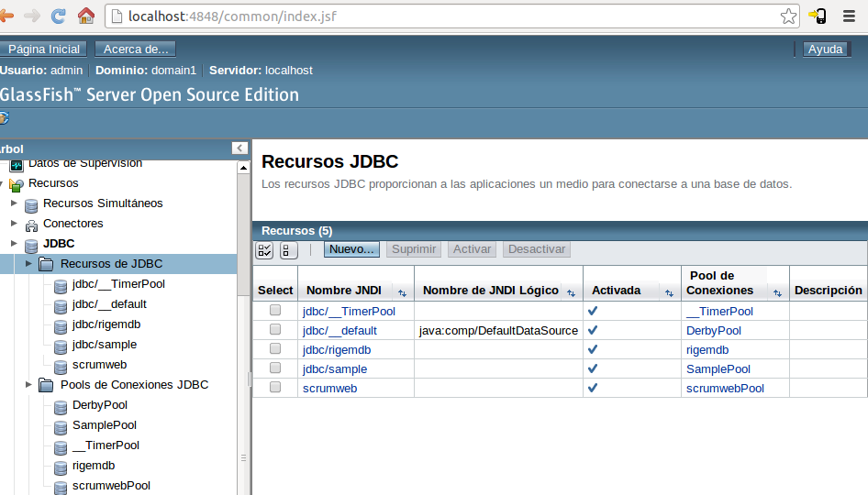Click the deselect-all rows icon

click(x=289, y=250)
